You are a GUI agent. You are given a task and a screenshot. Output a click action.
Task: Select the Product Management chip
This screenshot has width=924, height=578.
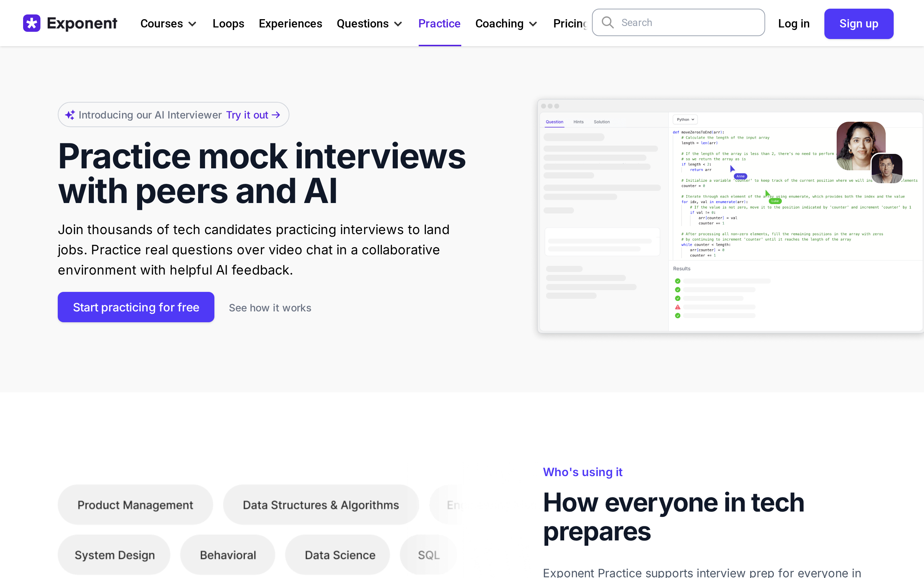(135, 505)
